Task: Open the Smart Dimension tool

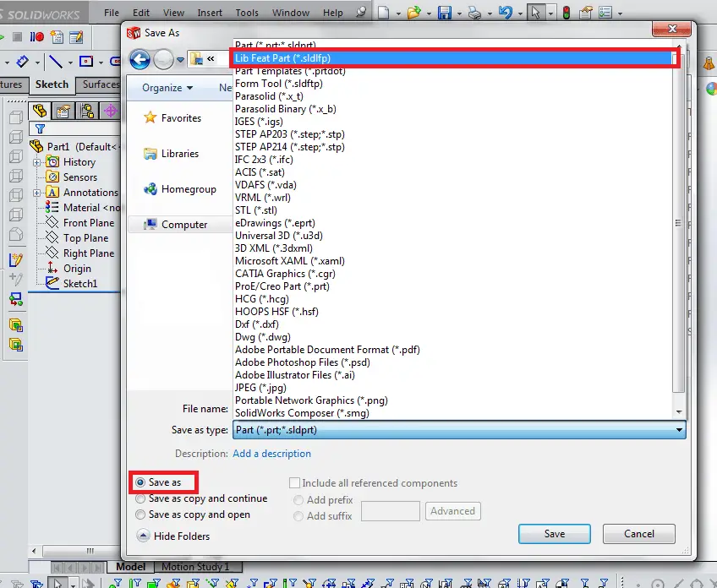Action: point(23,61)
